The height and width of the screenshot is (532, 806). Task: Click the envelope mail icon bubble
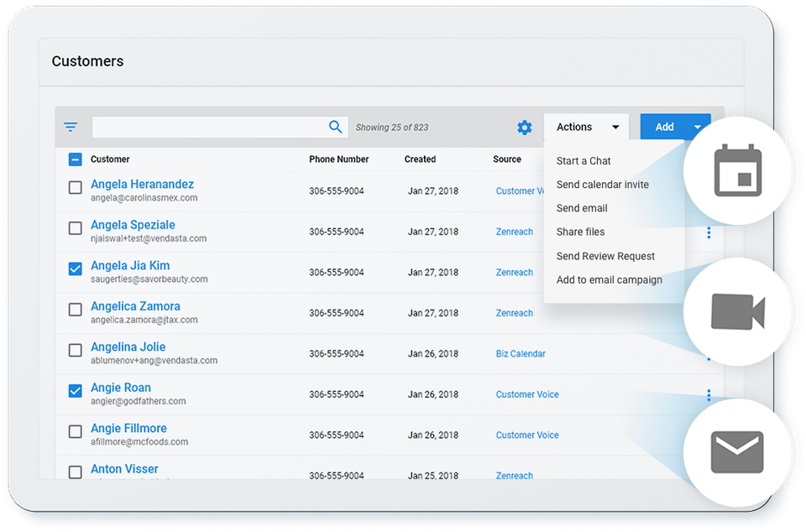click(738, 452)
